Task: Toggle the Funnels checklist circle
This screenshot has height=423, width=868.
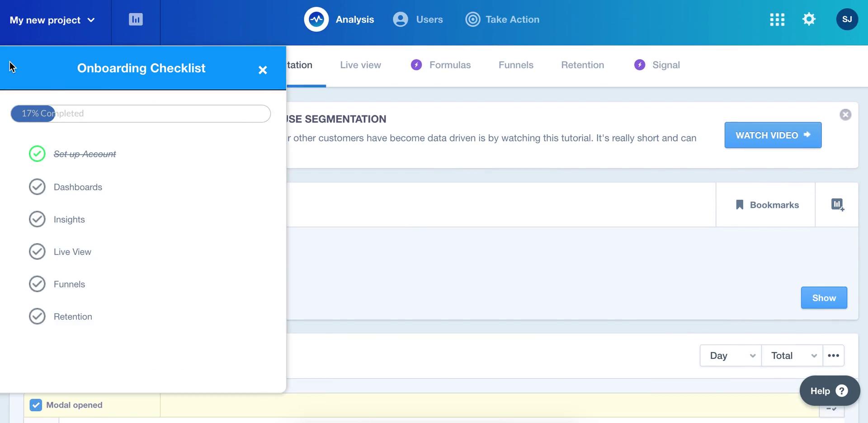Action: 37,284
